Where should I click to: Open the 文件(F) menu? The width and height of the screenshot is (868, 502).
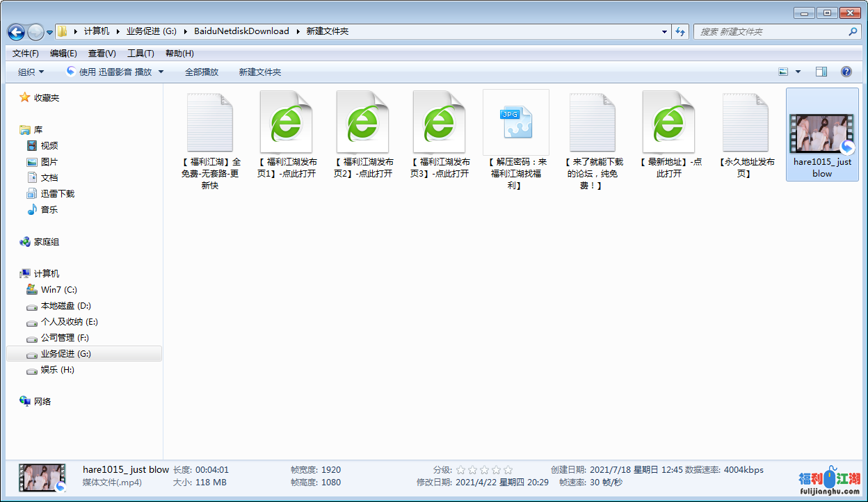[26, 54]
